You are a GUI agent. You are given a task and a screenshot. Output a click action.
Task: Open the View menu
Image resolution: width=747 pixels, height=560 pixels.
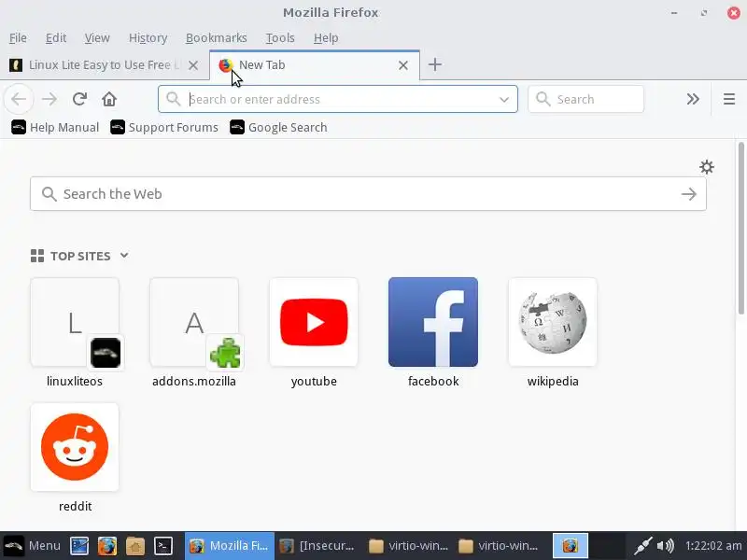coord(97,37)
